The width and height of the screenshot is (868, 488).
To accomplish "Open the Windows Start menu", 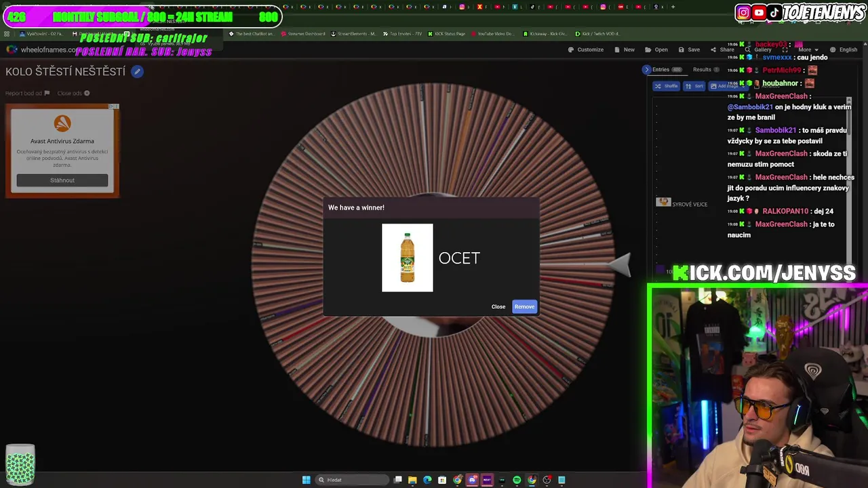I will tap(306, 480).
